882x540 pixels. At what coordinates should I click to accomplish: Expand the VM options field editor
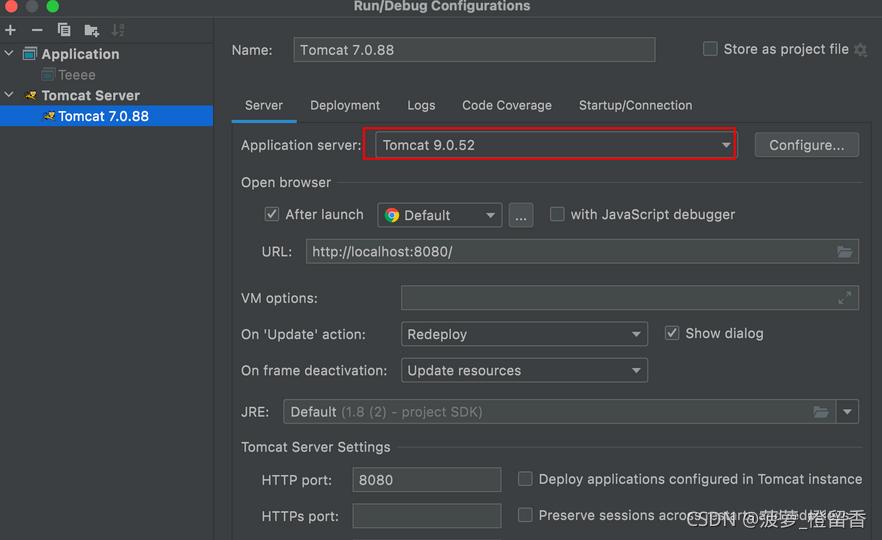coord(844,298)
